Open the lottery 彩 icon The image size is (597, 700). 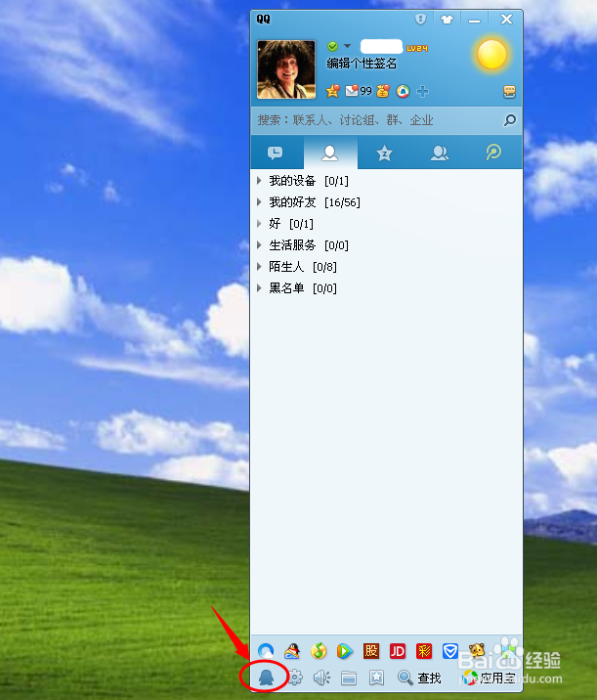pyautogui.click(x=423, y=651)
